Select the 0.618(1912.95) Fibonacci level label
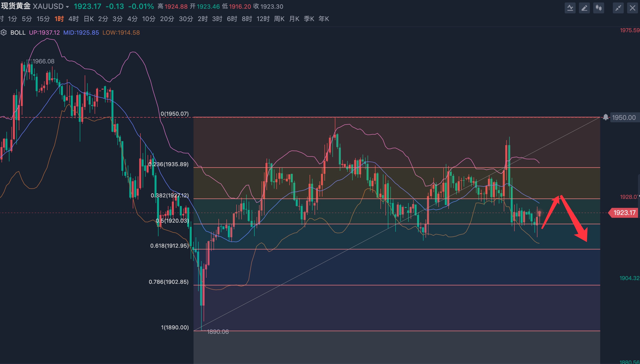 [169, 246]
